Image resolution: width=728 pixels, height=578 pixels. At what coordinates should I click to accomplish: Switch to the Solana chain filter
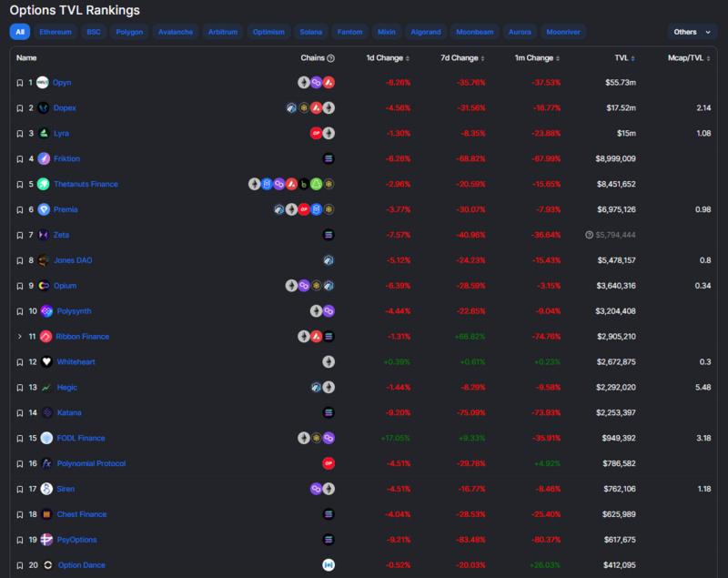tap(311, 32)
